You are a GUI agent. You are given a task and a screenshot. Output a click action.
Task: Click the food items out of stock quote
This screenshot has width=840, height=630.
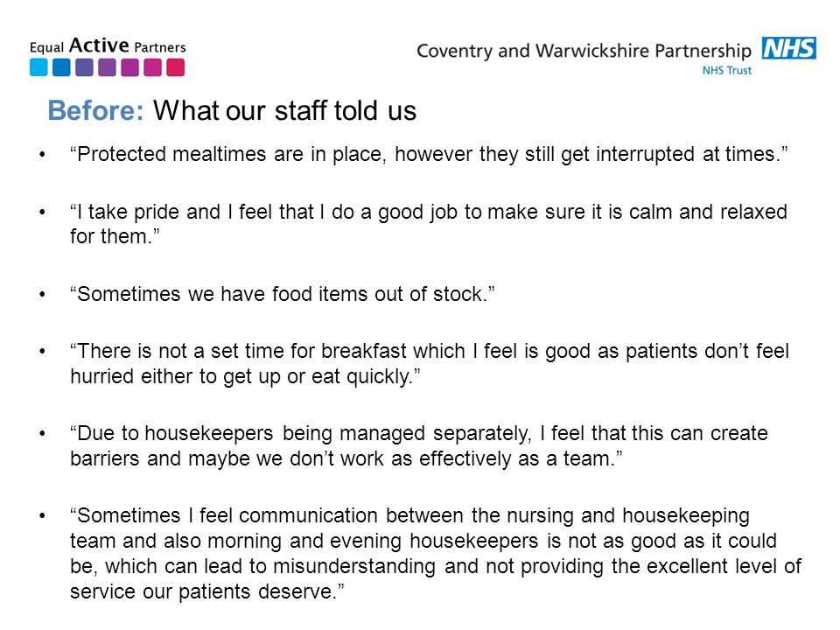283,294
